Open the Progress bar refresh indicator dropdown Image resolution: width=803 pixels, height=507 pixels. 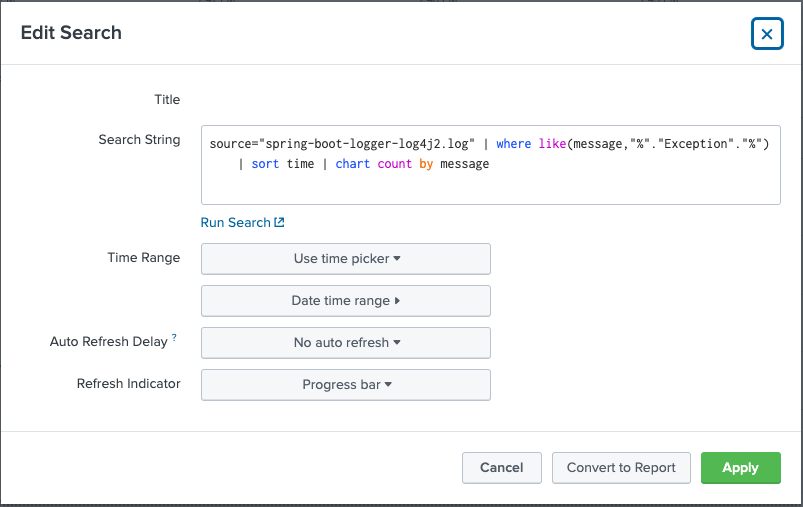pos(345,384)
